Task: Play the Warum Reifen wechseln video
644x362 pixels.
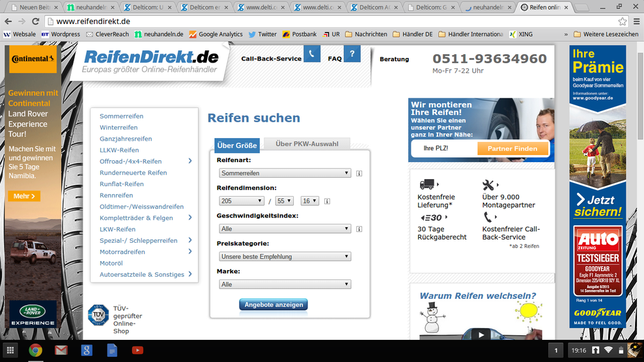Action: coord(481,335)
